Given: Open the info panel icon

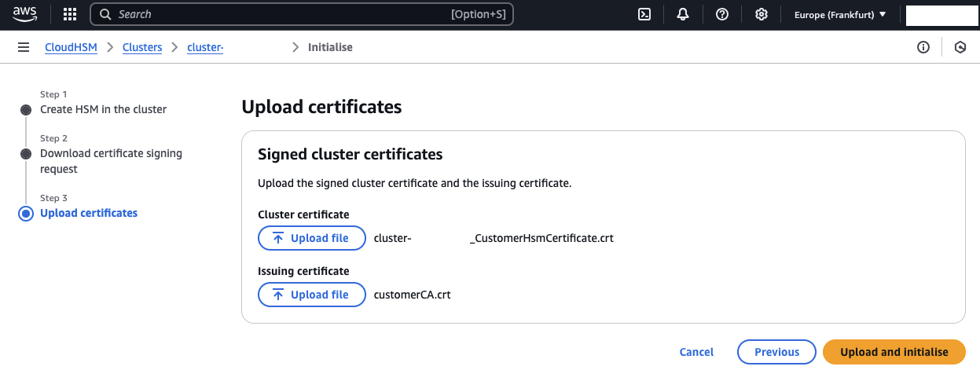Looking at the screenshot, I should tap(923, 47).
